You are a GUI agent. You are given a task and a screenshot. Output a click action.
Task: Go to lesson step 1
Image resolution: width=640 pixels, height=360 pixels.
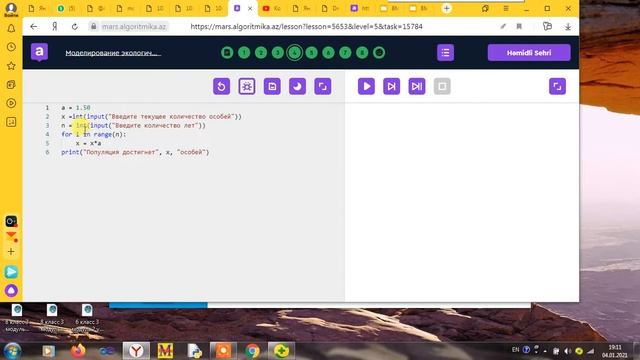(x=244, y=53)
